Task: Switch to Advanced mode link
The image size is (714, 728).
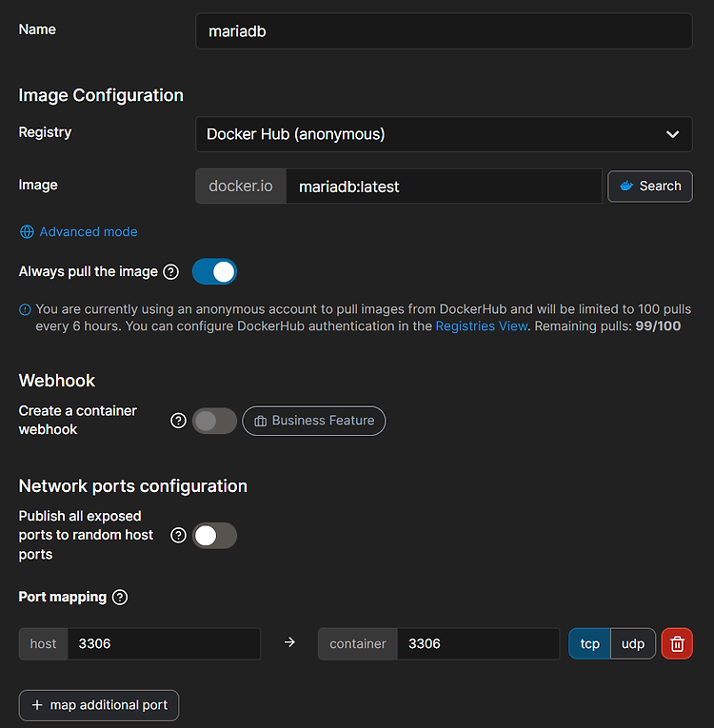Action: (x=89, y=231)
